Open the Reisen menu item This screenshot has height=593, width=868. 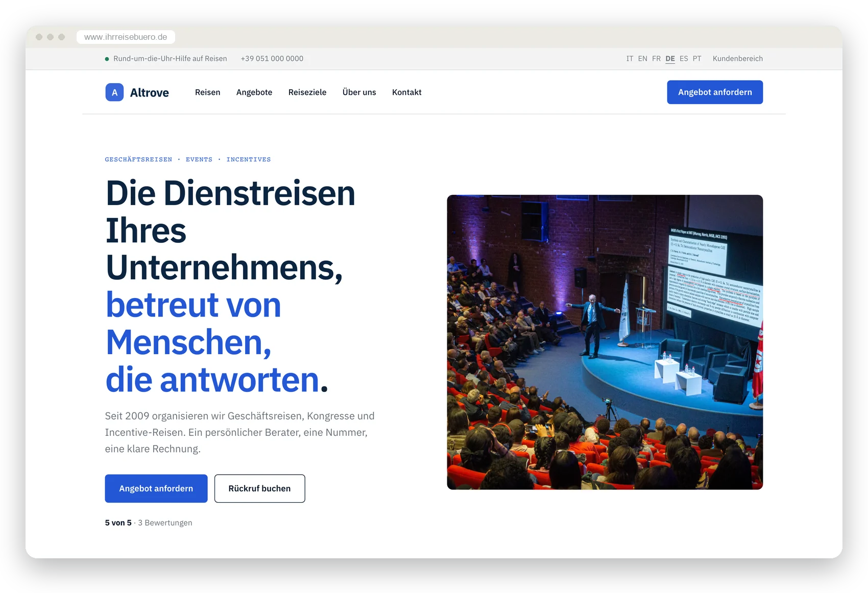(207, 92)
